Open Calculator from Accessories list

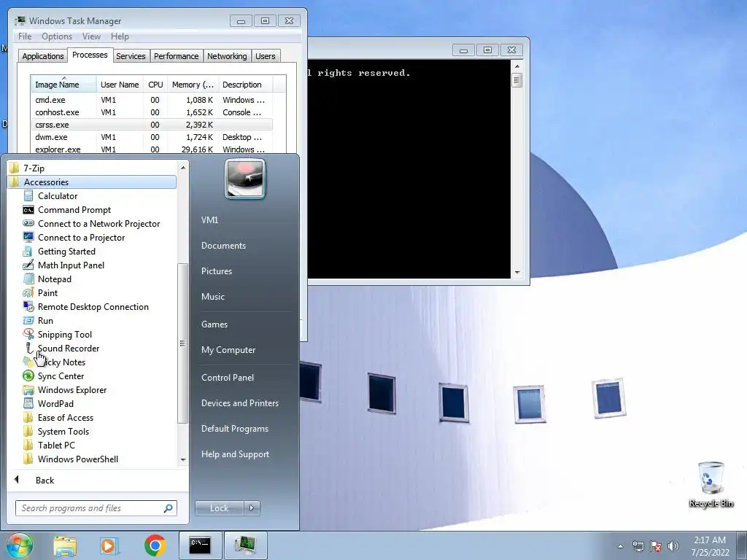point(57,195)
